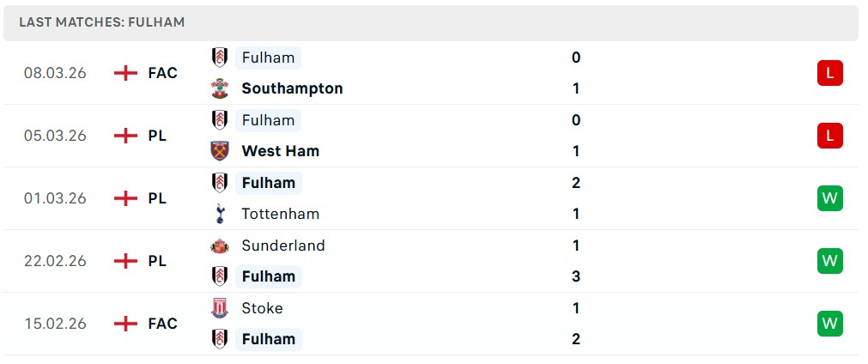Viewport: 868px width, 364px height.
Task: Open the 01.03.26 match date row
Action: pyautogui.click(x=55, y=198)
